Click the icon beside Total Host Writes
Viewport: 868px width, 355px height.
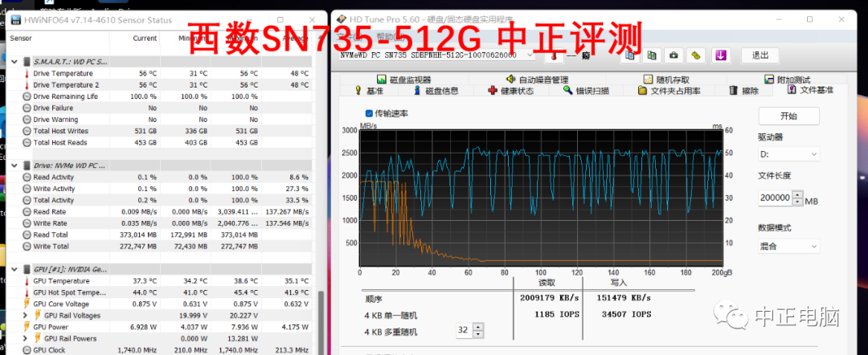click(27, 131)
